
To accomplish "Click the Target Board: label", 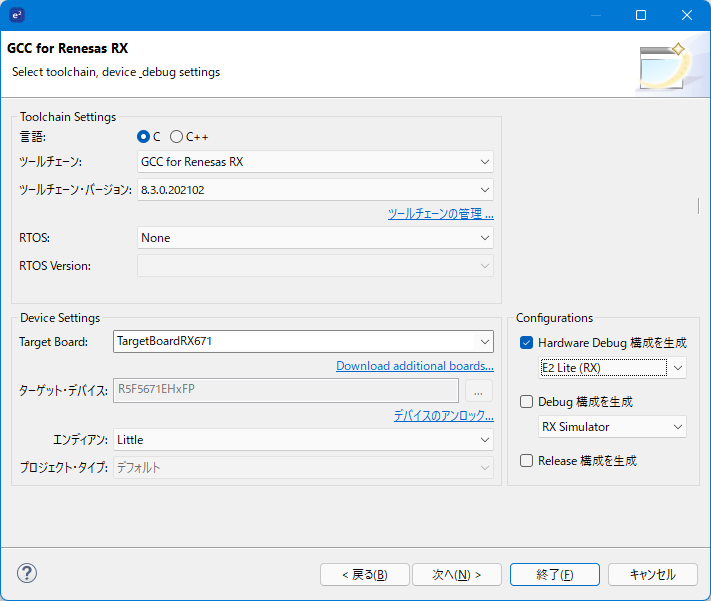I will [54, 342].
